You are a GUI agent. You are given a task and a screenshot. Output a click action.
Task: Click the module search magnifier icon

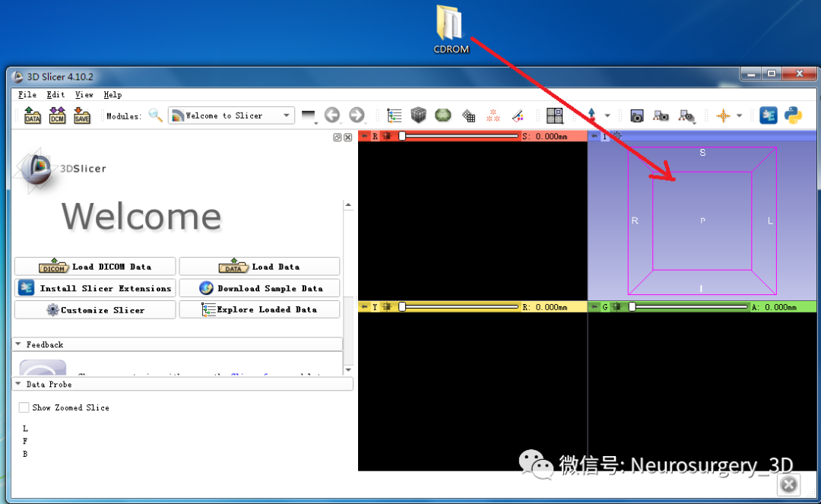point(155,115)
